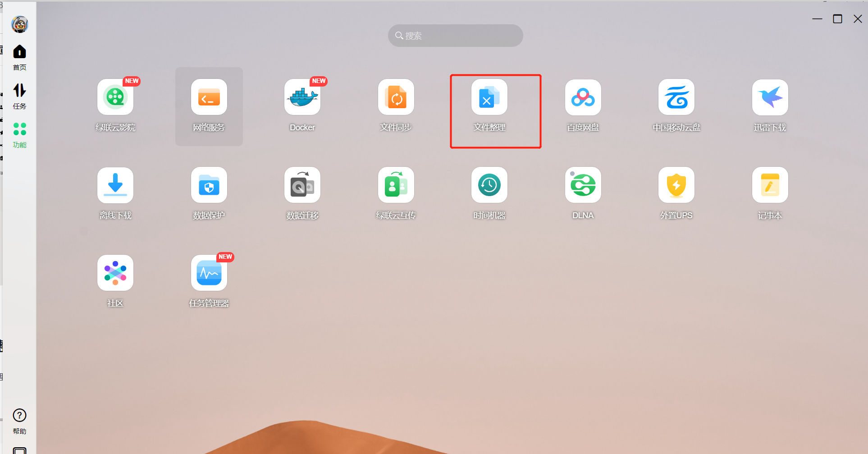Open the DLNA app
Image resolution: width=868 pixels, height=454 pixels.
coord(583,185)
